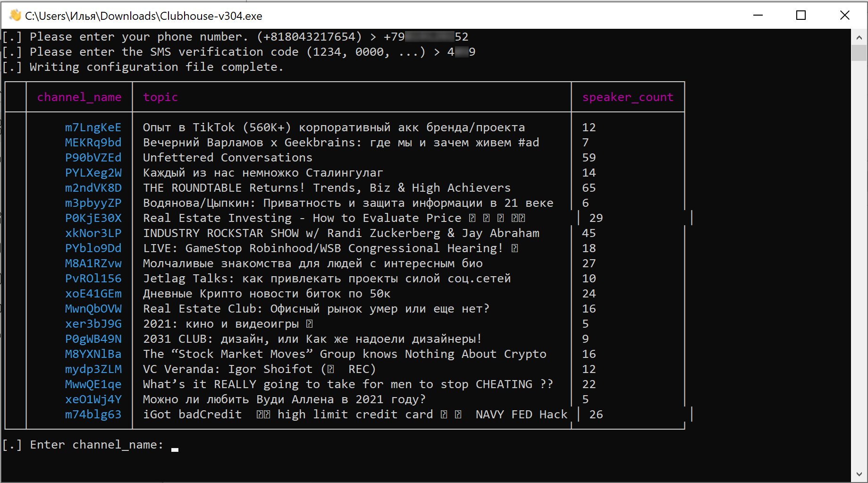
Task: Click speaker count 26
Action: coord(596,415)
